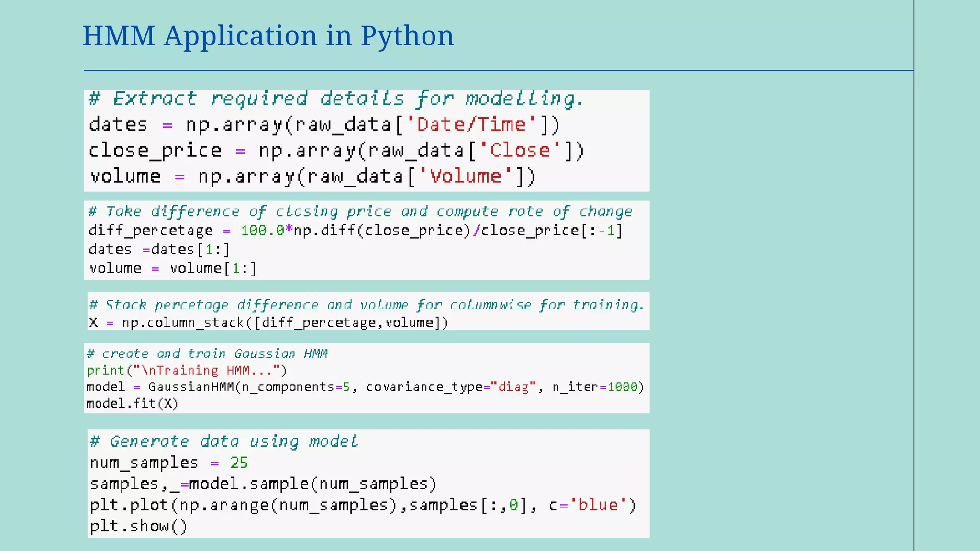This screenshot has width=980, height=551.
Task: Click the 'model.fit(X)' line
Action: [132, 404]
